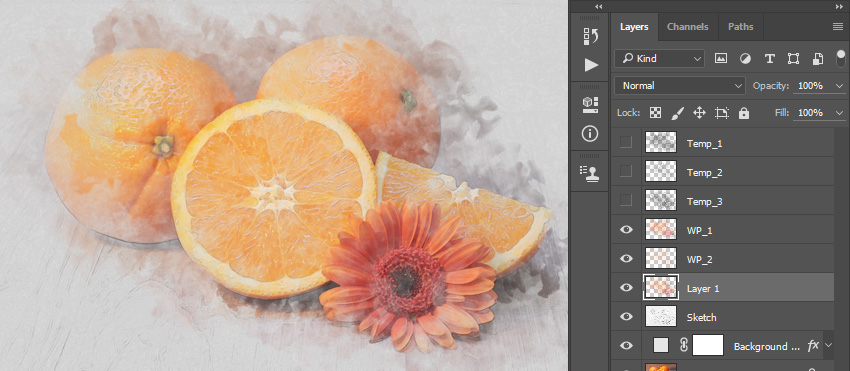Lock all padlock icon
The height and width of the screenshot is (371, 850).
tap(744, 113)
